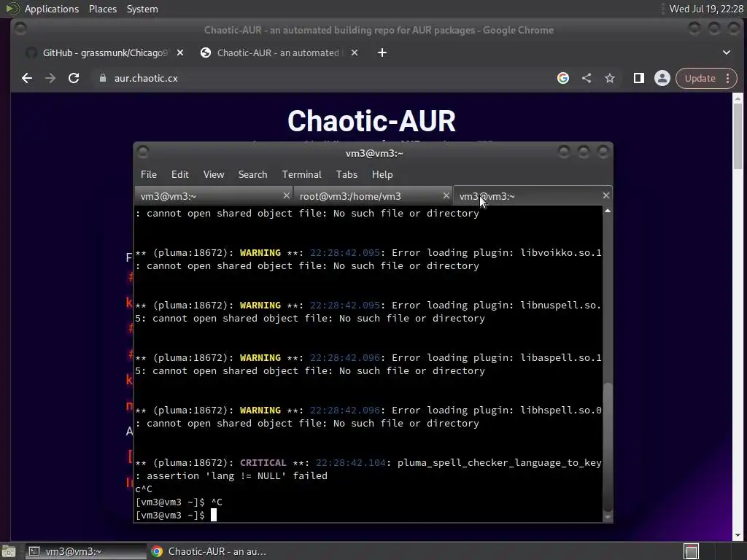Reload the Chaotic-AUR page

(x=74, y=78)
